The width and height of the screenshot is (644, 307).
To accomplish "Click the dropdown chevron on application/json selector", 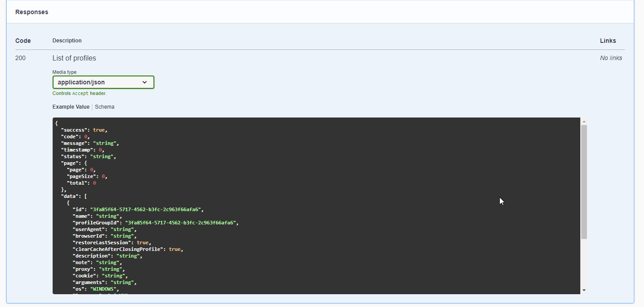I will tap(145, 82).
